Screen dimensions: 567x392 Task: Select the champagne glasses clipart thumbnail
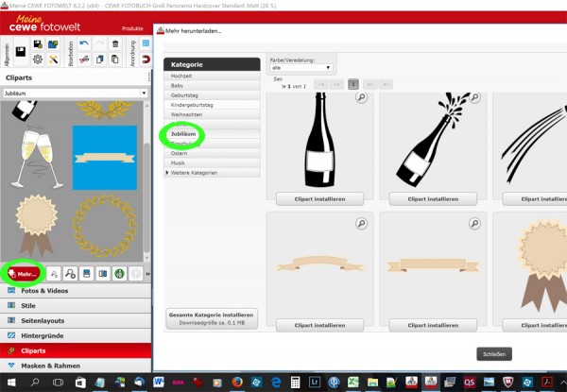coord(37,159)
